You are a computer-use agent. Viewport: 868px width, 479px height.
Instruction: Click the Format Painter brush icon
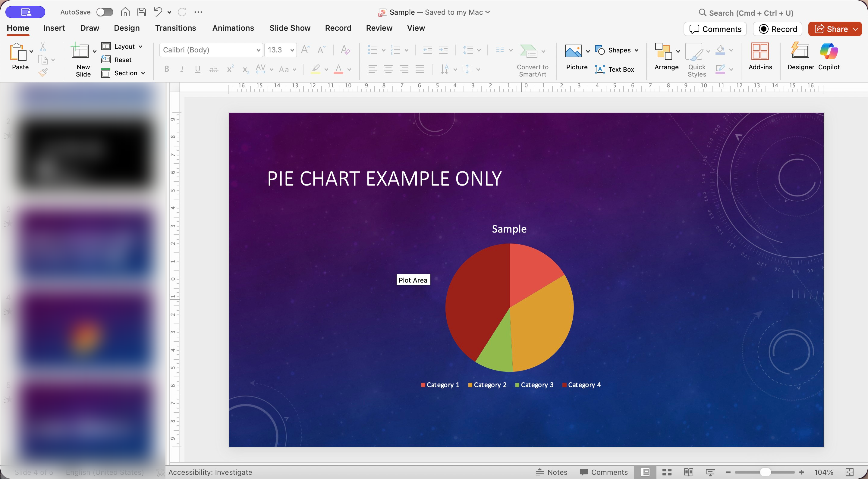(43, 72)
